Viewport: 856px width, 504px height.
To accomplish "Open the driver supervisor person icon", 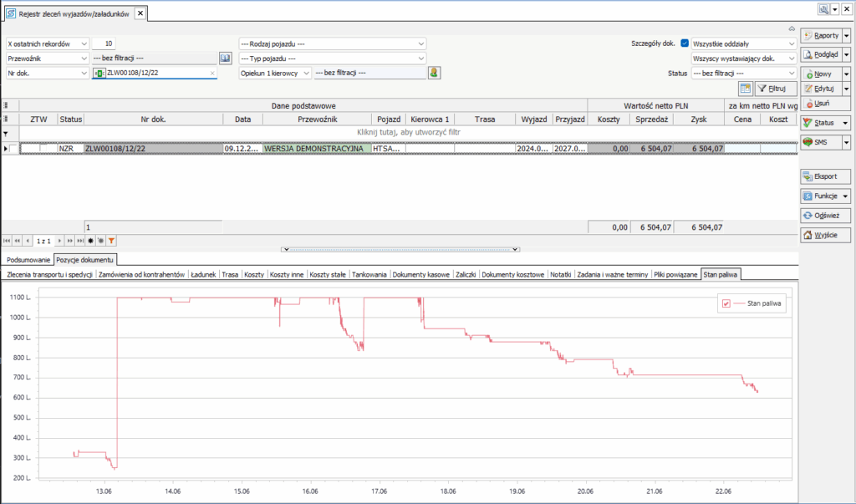I will 434,73.
